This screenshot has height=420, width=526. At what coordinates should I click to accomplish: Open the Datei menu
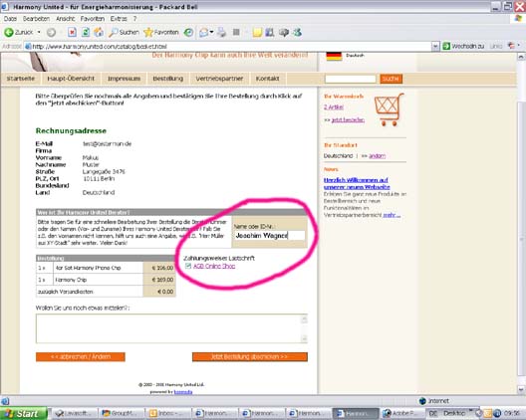pos(10,19)
